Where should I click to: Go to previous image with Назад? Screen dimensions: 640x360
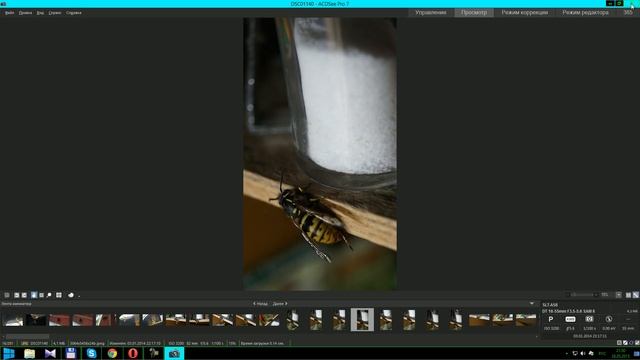pyautogui.click(x=260, y=304)
